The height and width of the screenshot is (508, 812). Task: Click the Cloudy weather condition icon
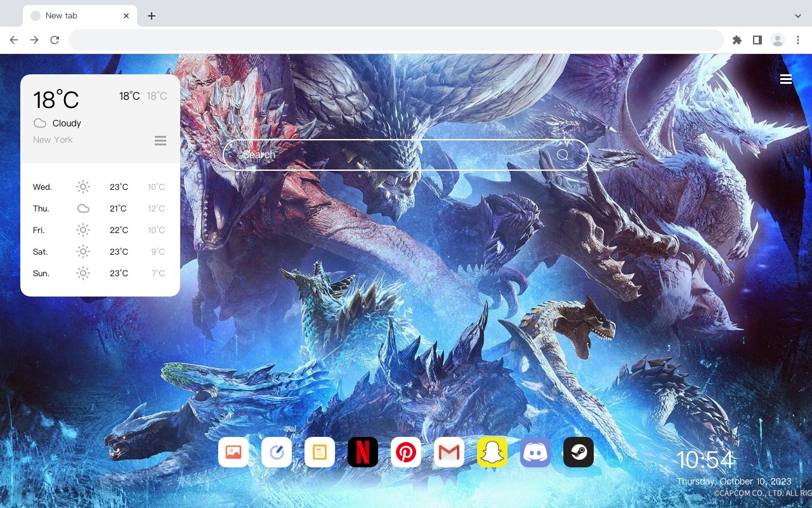click(40, 123)
